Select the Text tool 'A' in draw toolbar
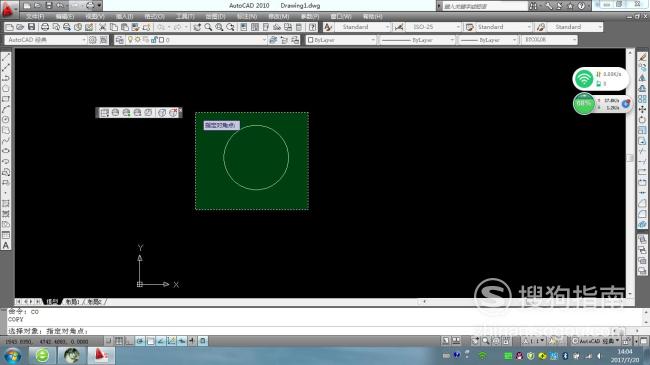The height and width of the screenshot is (365, 650). 6,246
